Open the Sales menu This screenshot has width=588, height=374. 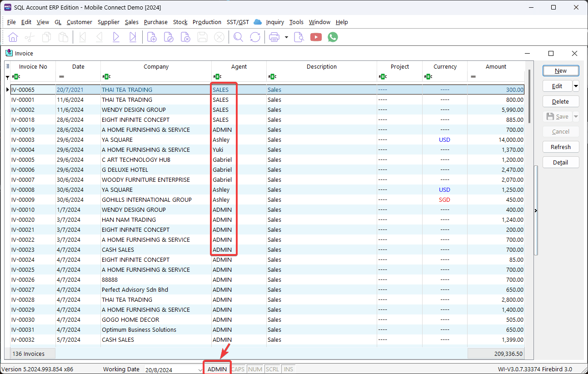pyautogui.click(x=131, y=22)
